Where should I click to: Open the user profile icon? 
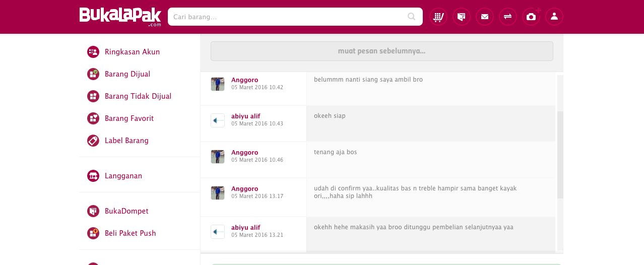(x=554, y=17)
